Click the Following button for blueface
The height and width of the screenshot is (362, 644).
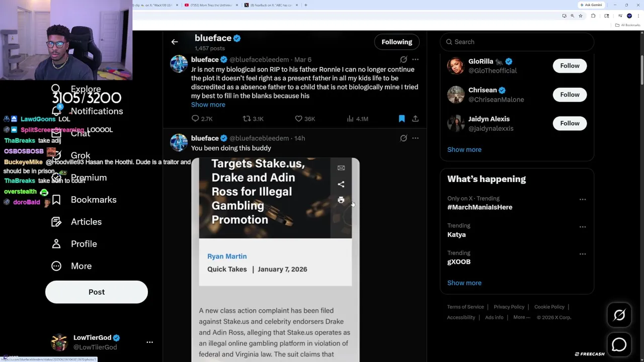[396, 42]
